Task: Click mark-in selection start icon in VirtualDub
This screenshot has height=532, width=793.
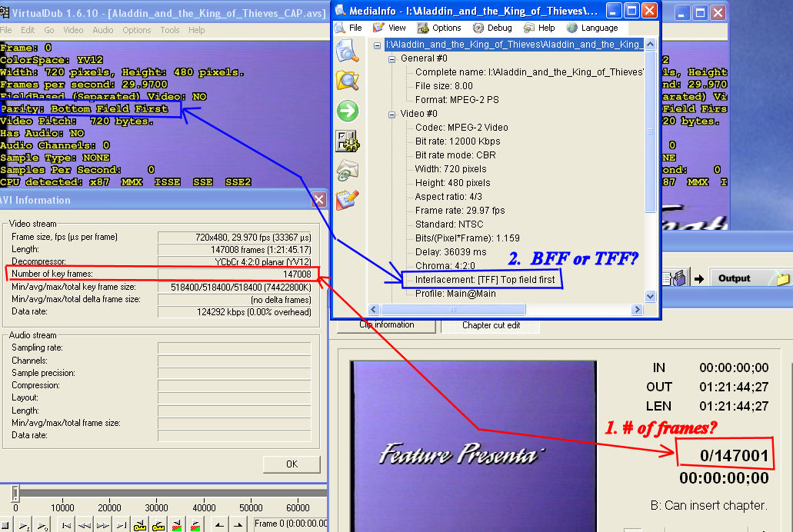Action: click(219, 526)
